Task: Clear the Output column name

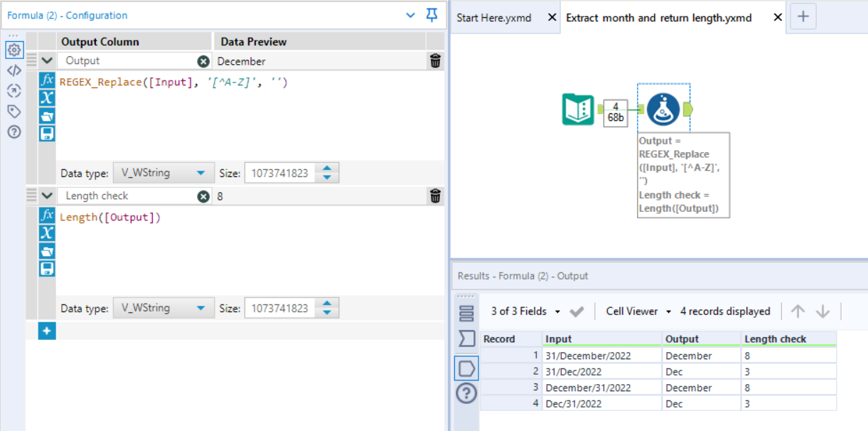Action: 203,61
